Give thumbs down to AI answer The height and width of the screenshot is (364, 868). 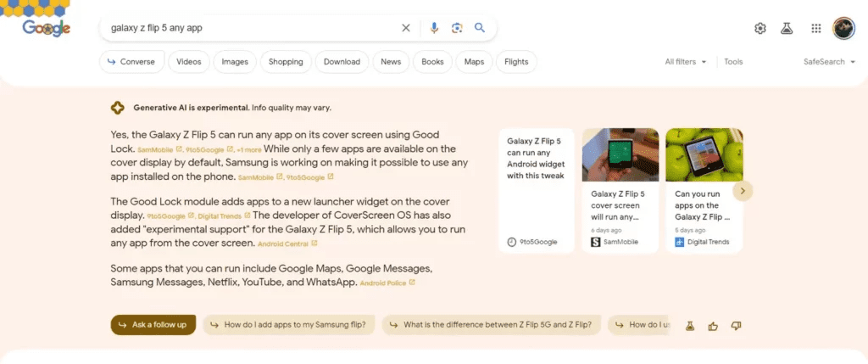[736, 326]
